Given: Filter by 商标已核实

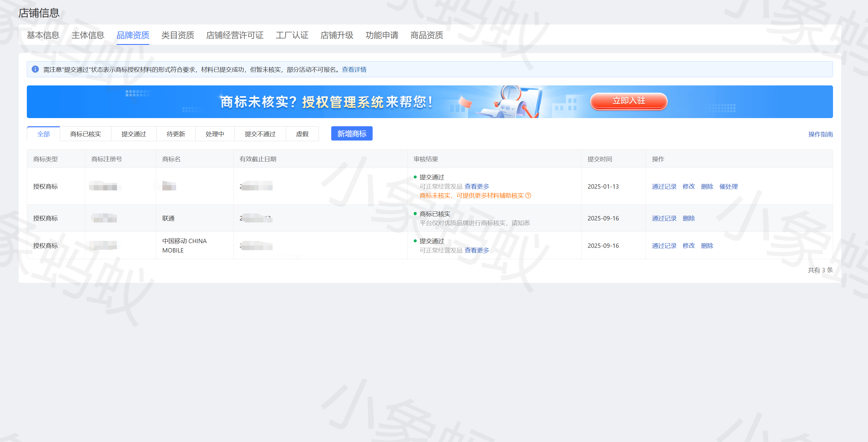Looking at the screenshot, I should (86, 134).
